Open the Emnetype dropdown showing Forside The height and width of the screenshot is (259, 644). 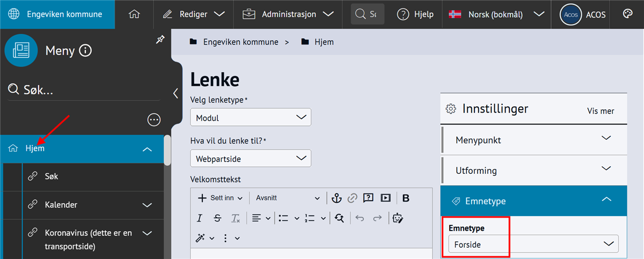533,244
